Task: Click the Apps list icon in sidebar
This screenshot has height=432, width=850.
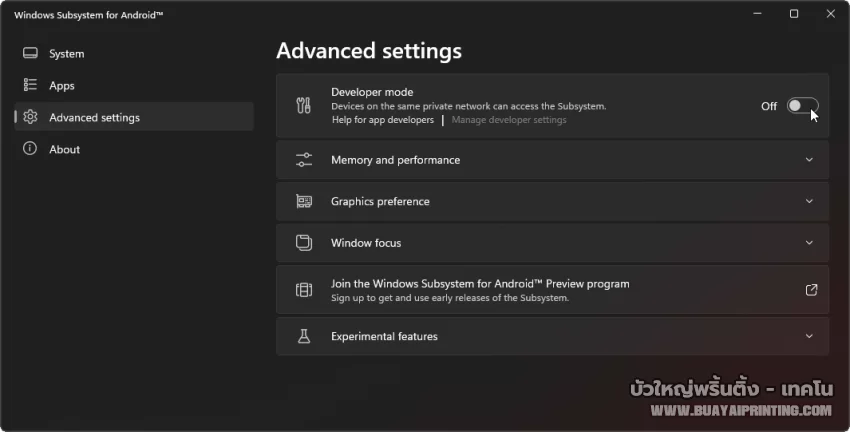Action: 30,86
